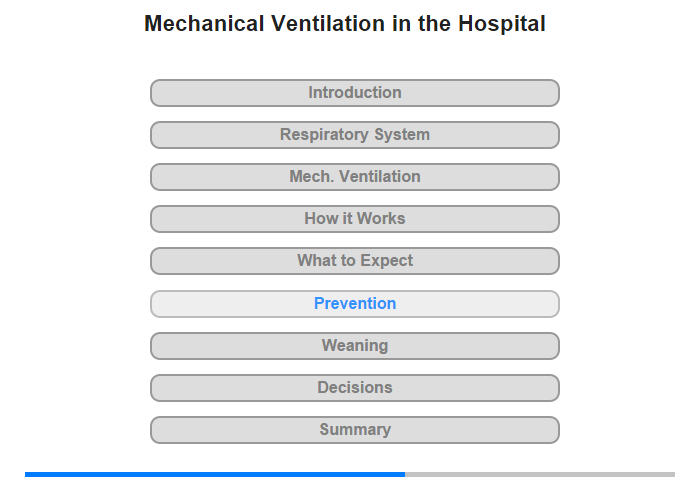The image size is (700, 480).
Task: Jump to the Weaning section
Action: [x=354, y=346]
